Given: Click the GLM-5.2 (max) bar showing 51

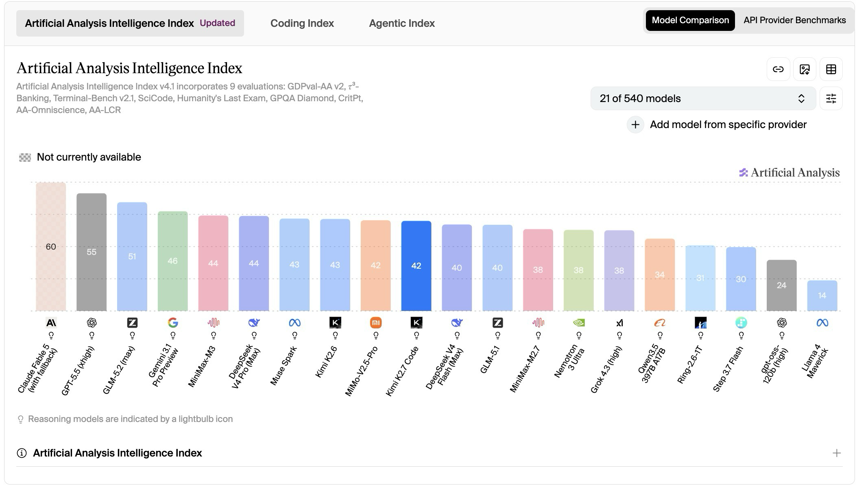Looking at the screenshot, I should pos(132,257).
